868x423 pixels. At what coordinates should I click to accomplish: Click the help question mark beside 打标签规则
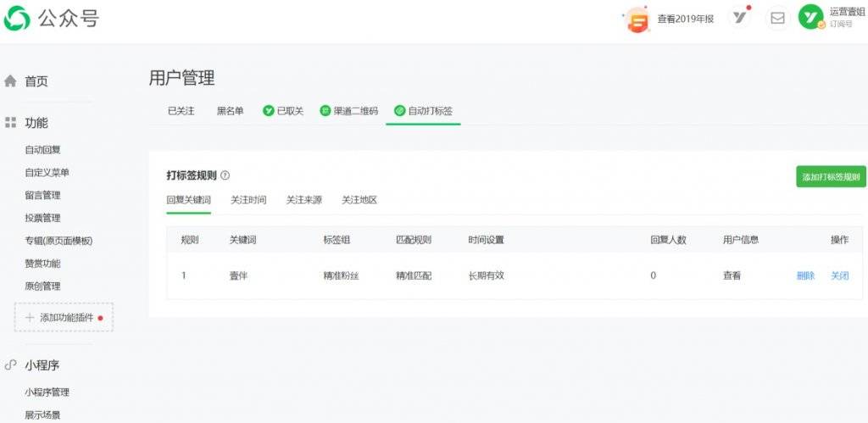(x=225, y=175)
